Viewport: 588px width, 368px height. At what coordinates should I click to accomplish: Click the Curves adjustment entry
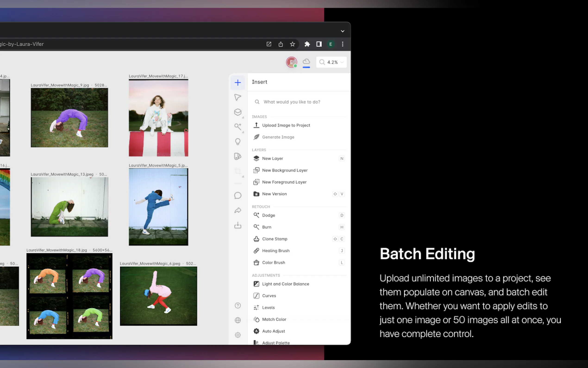tap(269, 295)
